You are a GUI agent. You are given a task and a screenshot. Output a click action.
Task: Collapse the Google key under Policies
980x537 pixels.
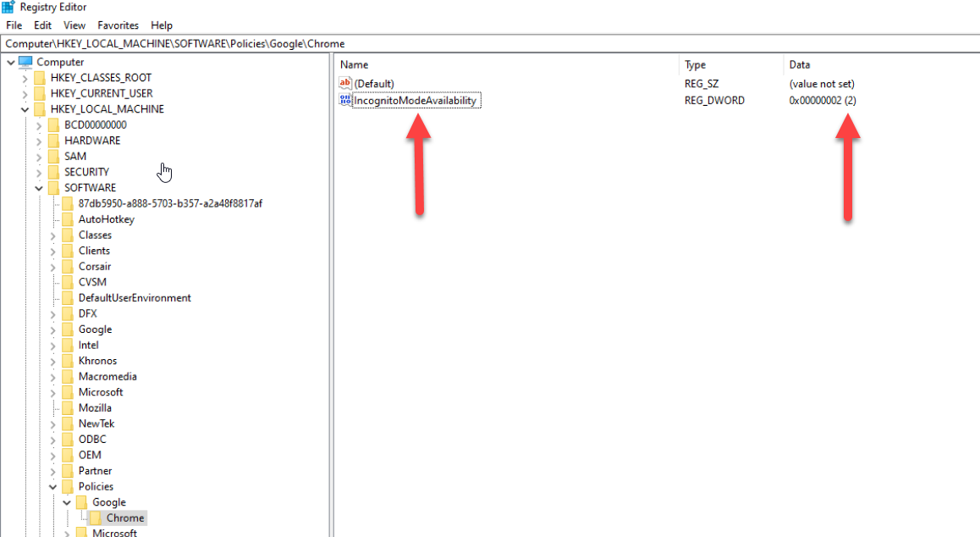[67, 502]
